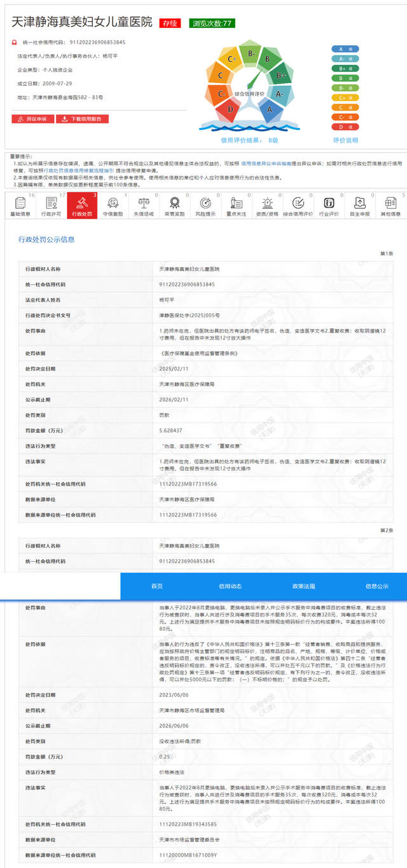This screenshot has height=868, width=407.
Task: Open the 行业评价 tab
Action: [x=329, y=206]
